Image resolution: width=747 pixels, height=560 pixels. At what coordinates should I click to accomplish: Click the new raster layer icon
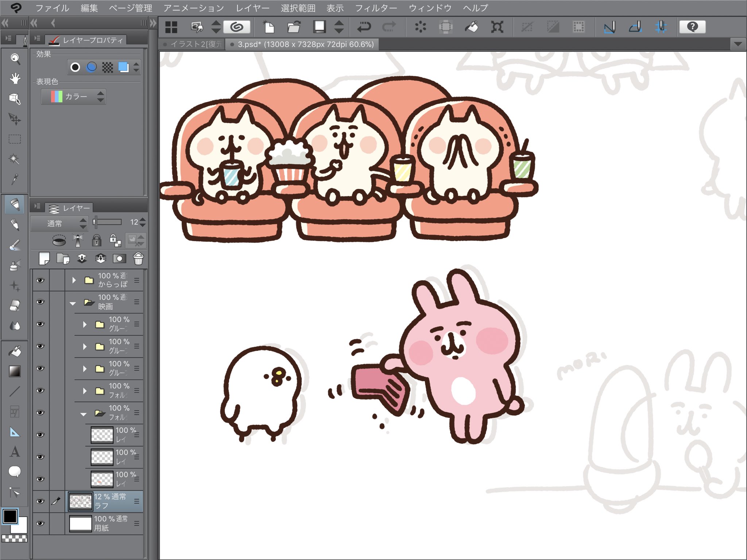pyautogui.click(x=44, y=258)
